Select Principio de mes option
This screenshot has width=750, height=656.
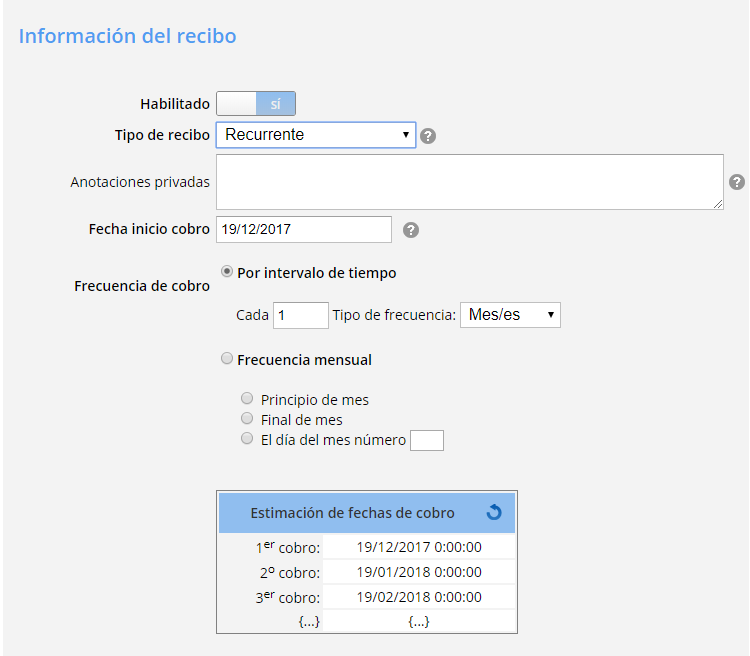coord(247,399)
